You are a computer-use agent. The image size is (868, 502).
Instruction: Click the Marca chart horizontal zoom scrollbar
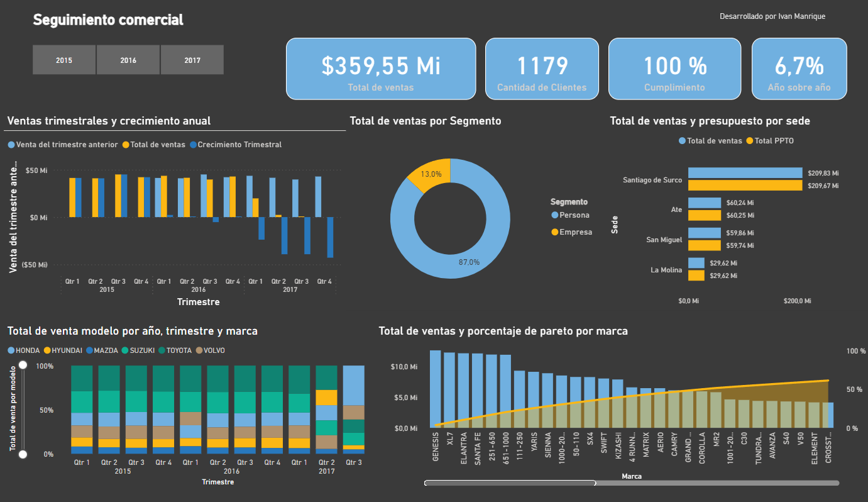510,483
